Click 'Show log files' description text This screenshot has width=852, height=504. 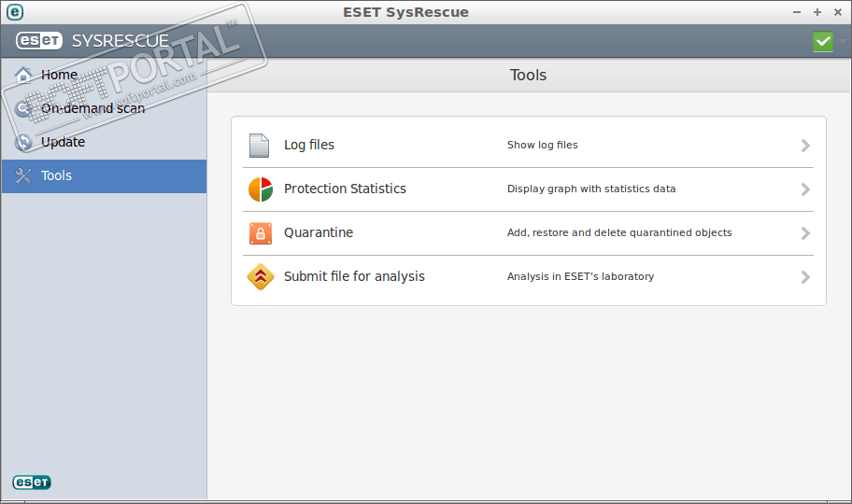point(542,145)
